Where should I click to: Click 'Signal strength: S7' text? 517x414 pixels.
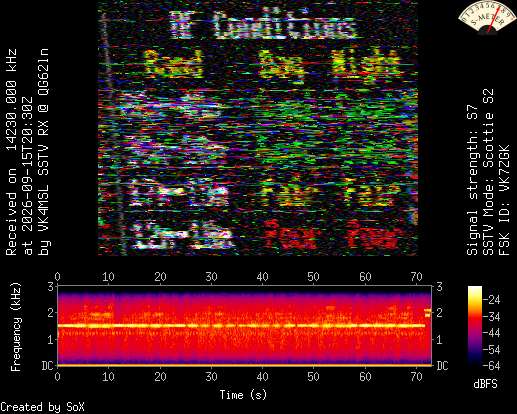coord(472,180)
